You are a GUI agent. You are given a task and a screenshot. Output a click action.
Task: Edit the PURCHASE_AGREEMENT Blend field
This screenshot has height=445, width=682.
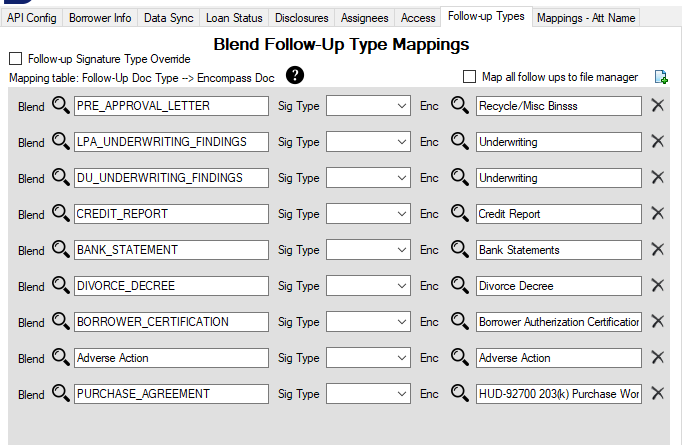pos(171,394)
